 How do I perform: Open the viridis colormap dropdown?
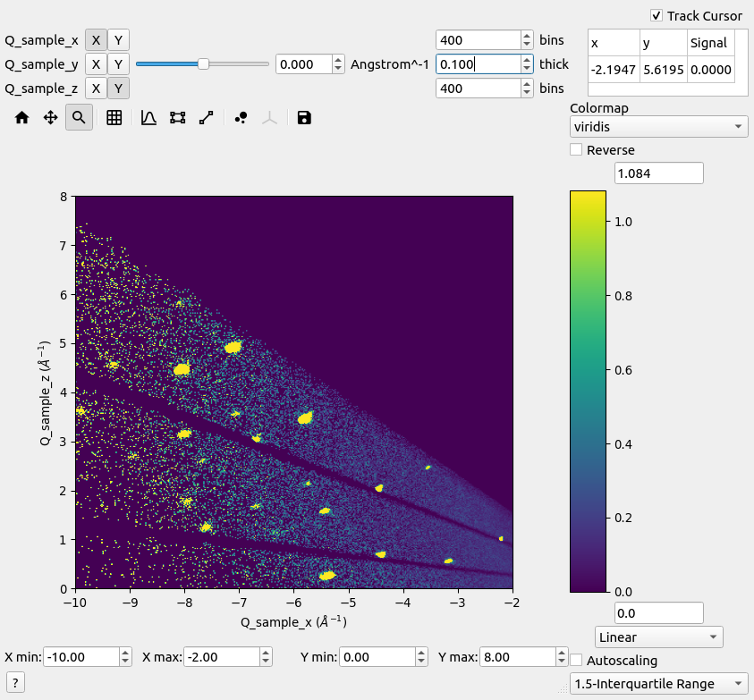(x=658, y=127)
